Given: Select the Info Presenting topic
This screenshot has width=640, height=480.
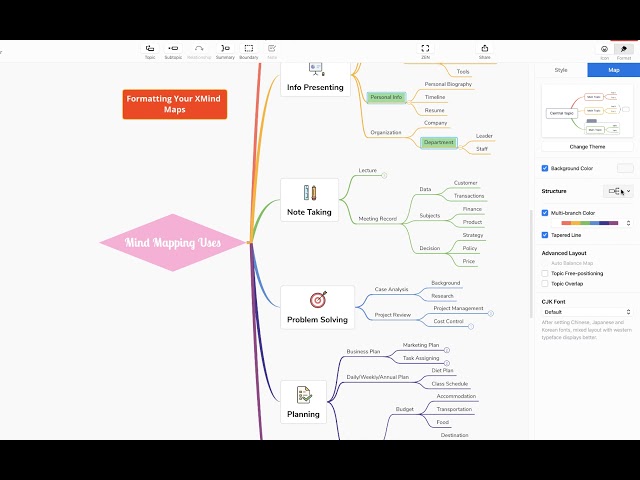Looking at the screenshot, I should (x=315, y=80).
